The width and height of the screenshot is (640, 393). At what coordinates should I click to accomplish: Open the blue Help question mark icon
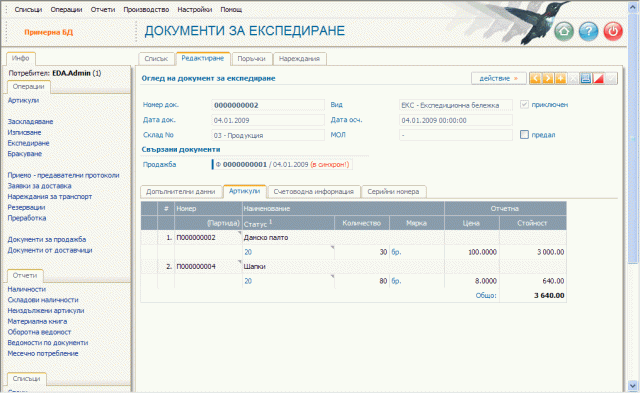(x=589, y=31)
